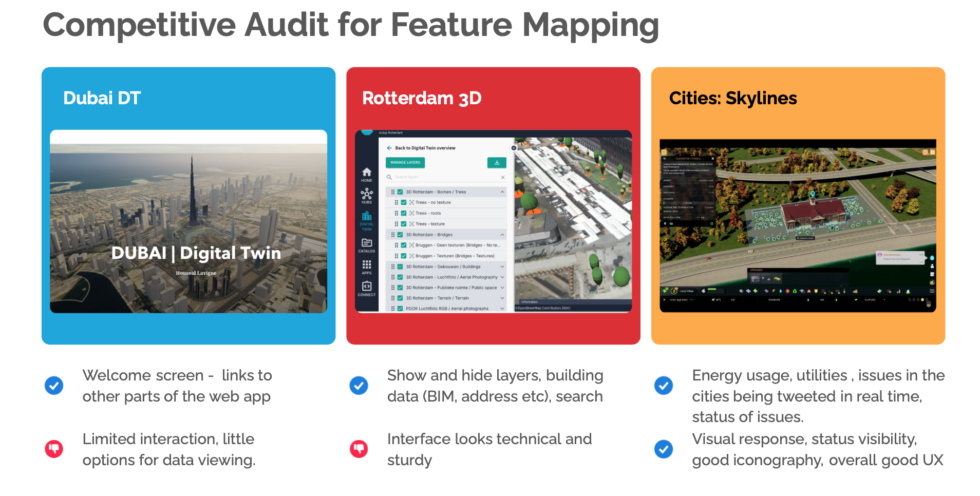Toggle the Publieke ruimte / Public space checkbox
The height and width of the screenshot is (496, 980).
pos(400,288)
